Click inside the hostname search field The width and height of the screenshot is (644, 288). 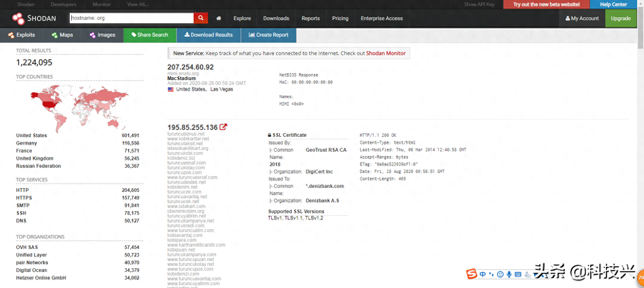132,18
